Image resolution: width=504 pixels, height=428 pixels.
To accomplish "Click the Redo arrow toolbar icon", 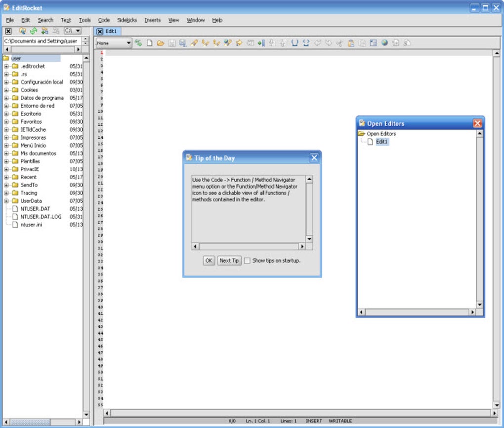I will click(x=328, y=43).
